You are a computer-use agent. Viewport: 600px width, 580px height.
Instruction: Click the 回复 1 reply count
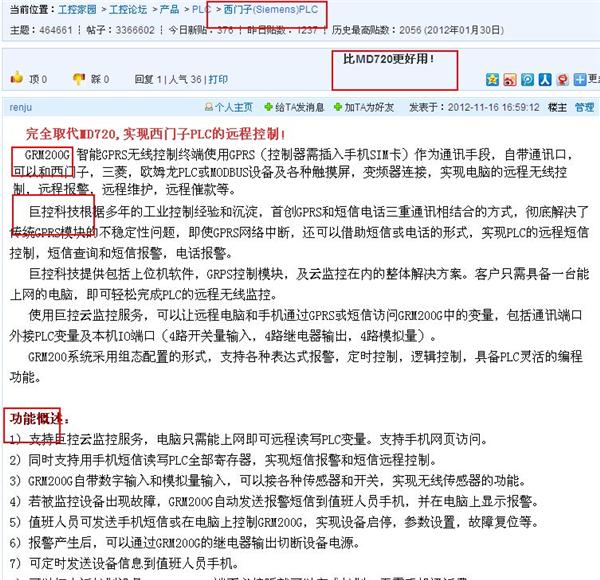coord(148,79)
